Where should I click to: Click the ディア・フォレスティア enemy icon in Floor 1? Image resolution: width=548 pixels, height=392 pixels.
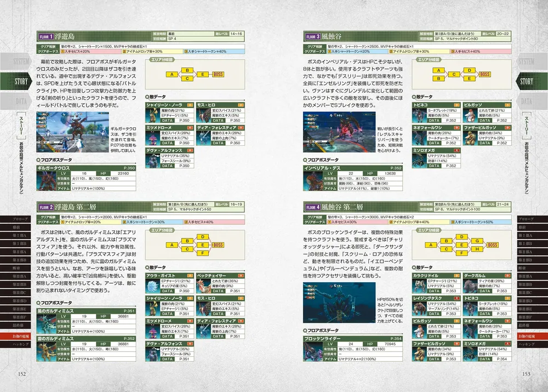pyautogui.click(x=203, y=138)
